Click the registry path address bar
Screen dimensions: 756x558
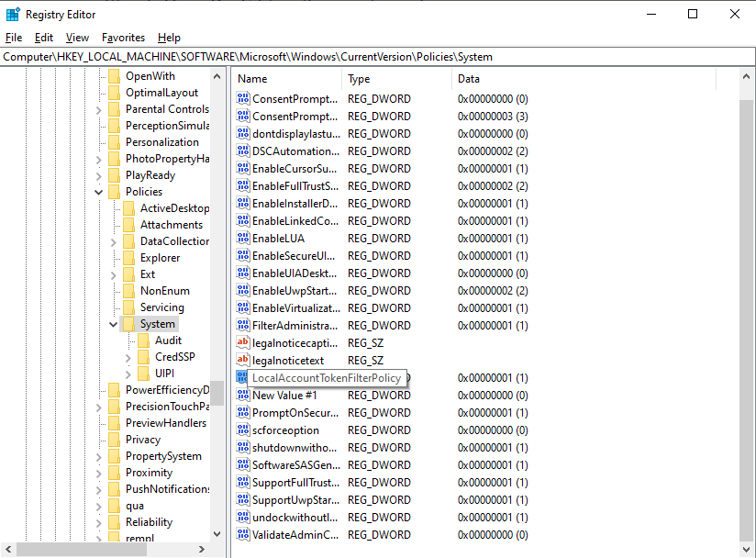(x=376, y=56)
